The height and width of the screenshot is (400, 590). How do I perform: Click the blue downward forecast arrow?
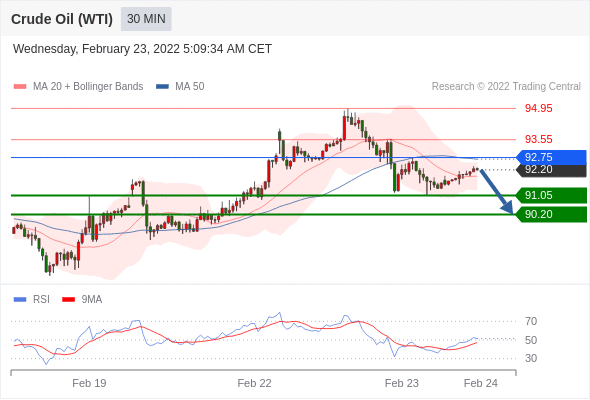(496, 192)
